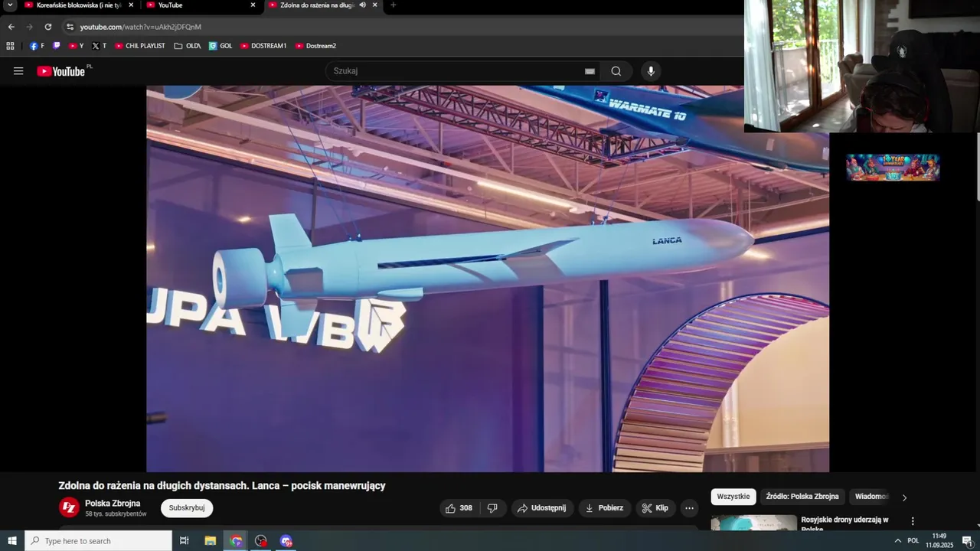Open the GOL bookmark

[x=220, y=46]
